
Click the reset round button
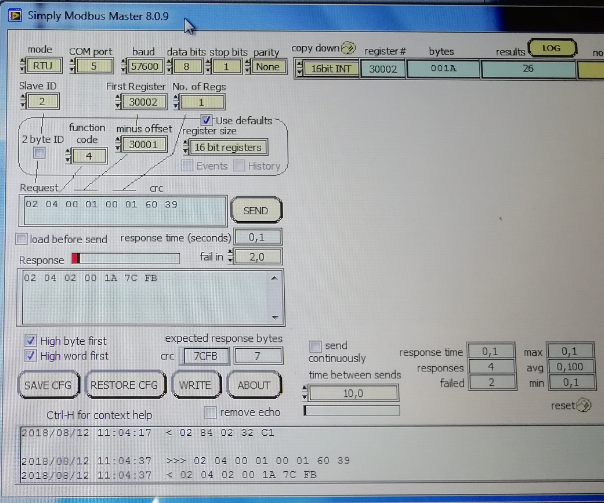(x=584, y=405)
